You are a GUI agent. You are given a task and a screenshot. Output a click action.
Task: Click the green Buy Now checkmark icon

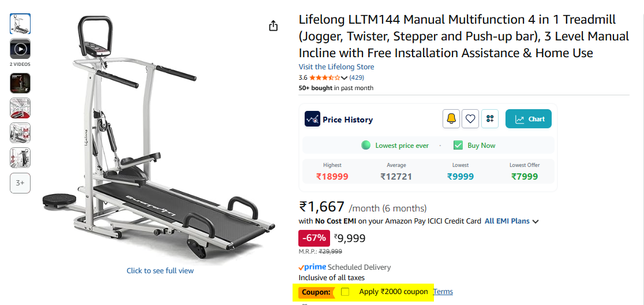coord(458,146)
